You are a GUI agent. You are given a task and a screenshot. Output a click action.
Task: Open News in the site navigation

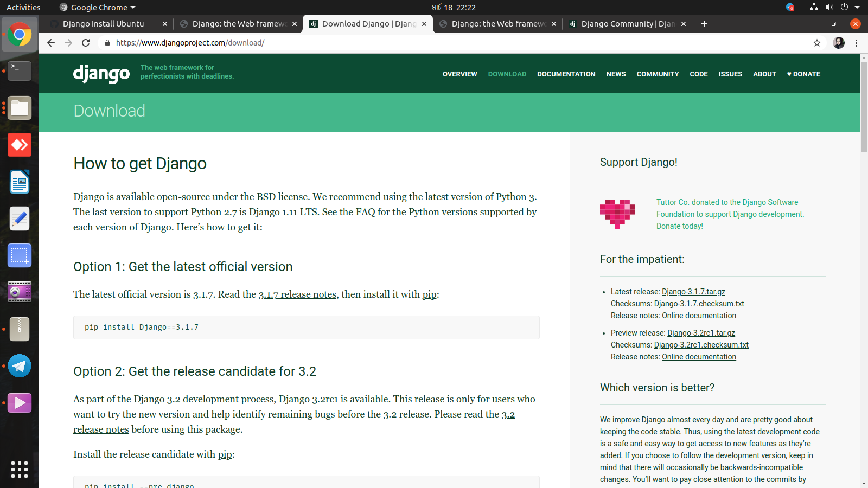(x=616, y=74)
